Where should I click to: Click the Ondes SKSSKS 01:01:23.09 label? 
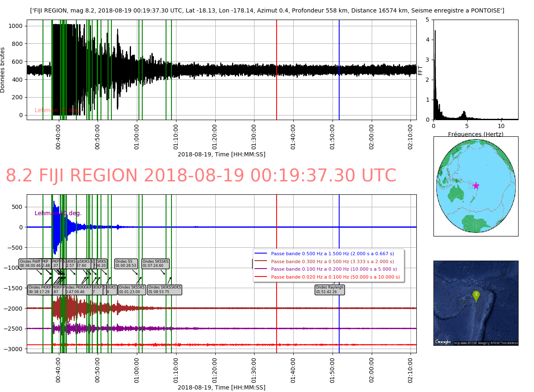click(132, 290)
